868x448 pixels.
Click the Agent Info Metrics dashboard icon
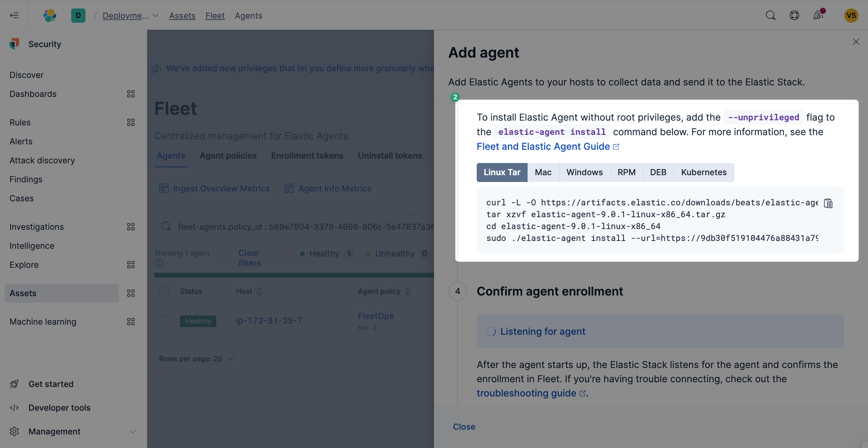(x=289, y=188)
